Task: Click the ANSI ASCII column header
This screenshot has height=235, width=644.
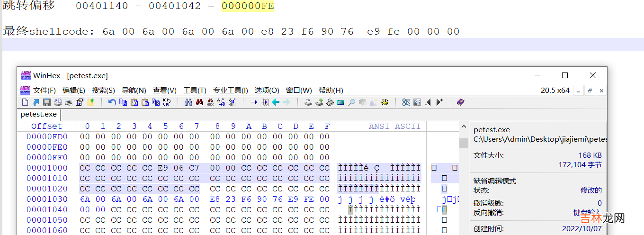Action: 394,126
